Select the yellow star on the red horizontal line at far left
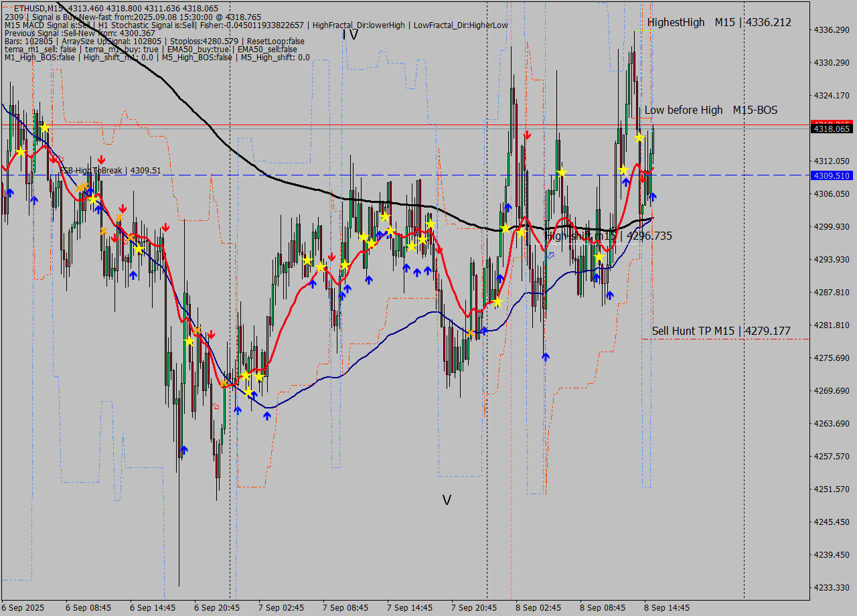The height and width of the screenshot is (616, 857). (x=45, y=127)
